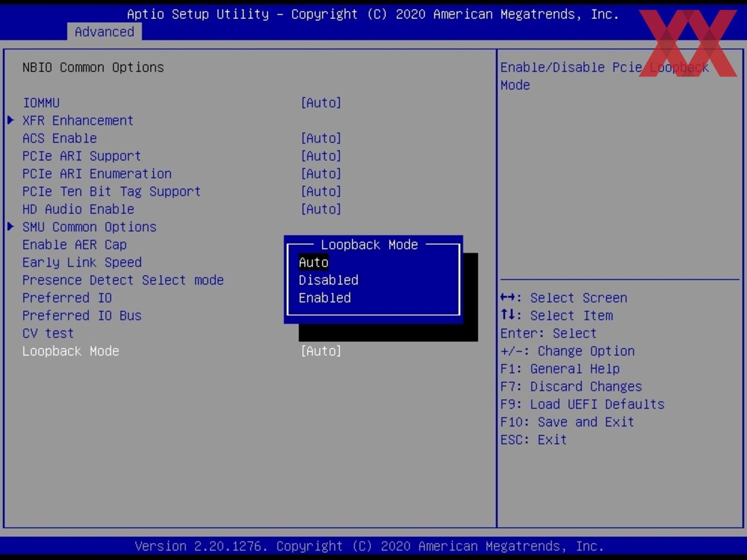
Task: Select Auto in Loopback Mode popup
Action: [314, 262]
